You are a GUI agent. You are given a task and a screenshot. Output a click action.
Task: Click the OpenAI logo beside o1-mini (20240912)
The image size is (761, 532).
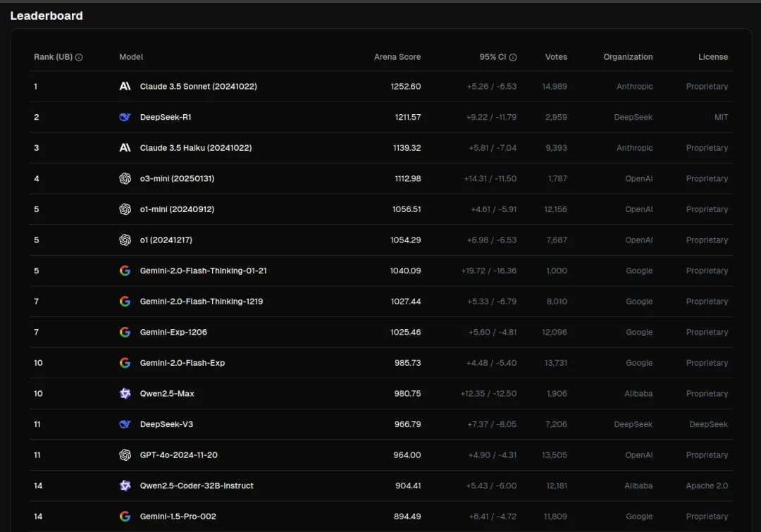[x=125, y=209]
